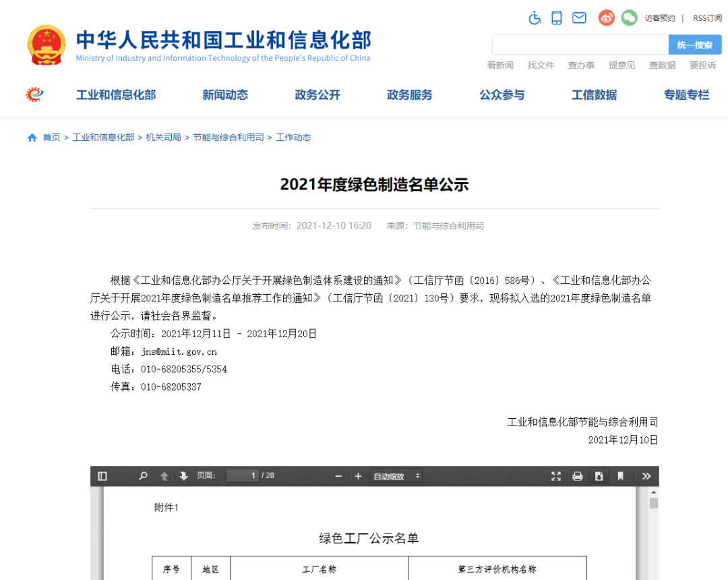Screen dimensions: 728x580
Task: Open the 专题专栏 nav menu
Action: click(x=687, y=94)
